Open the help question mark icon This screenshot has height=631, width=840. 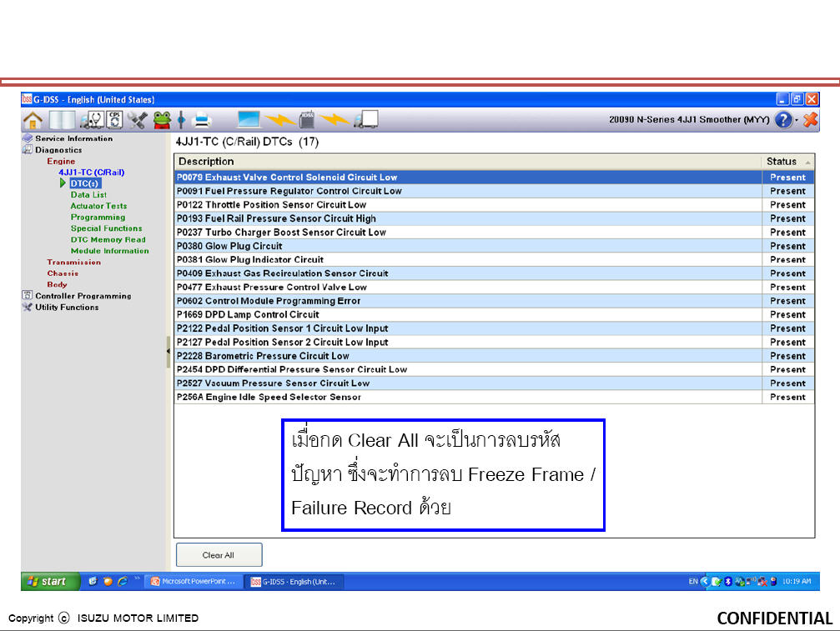coord(783,120)
